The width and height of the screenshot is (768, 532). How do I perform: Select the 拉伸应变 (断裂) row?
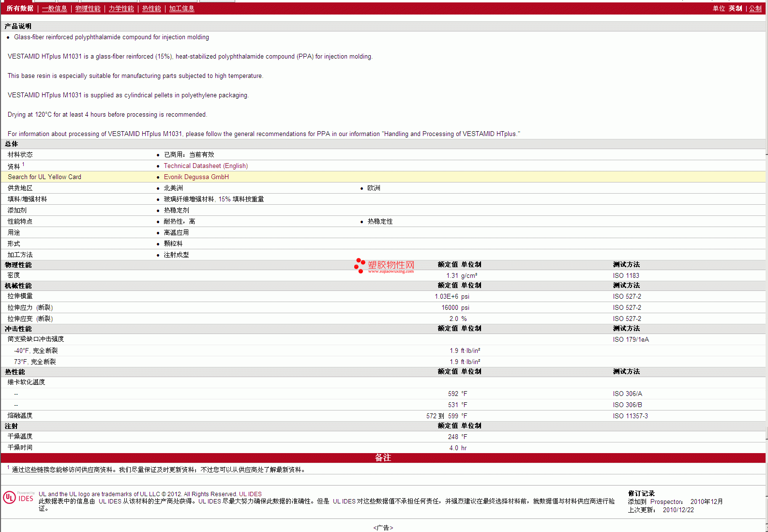(383, 319)
